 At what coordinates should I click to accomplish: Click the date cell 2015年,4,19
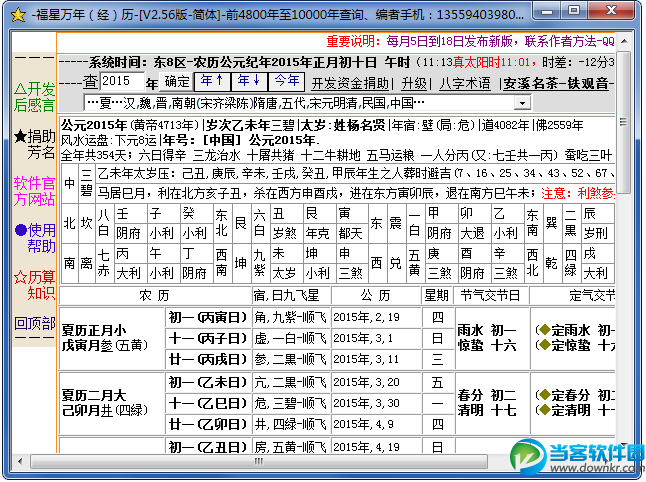pyautogui.click(x=376, y=447)
